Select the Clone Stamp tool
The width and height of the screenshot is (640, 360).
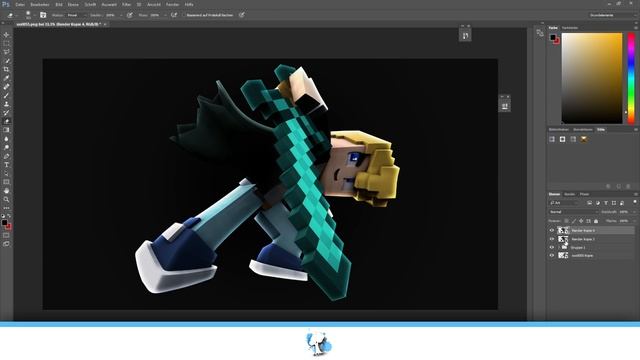click(6, 104)
